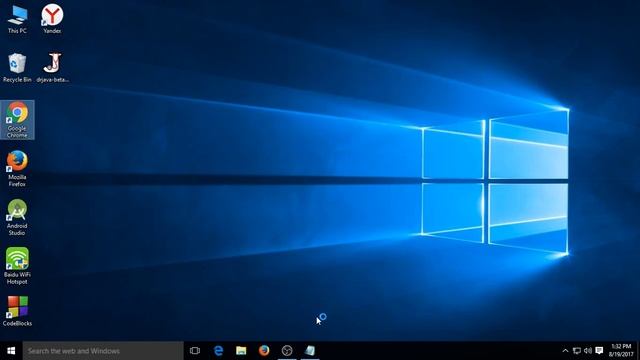
Task: Select the Baidu WiFi Hotspot shortcut
Action: click(17, 266)
